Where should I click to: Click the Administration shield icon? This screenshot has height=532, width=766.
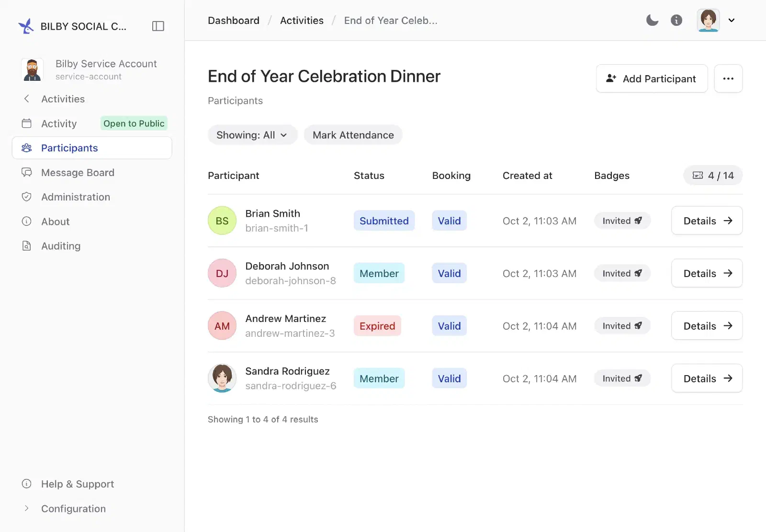27,197
